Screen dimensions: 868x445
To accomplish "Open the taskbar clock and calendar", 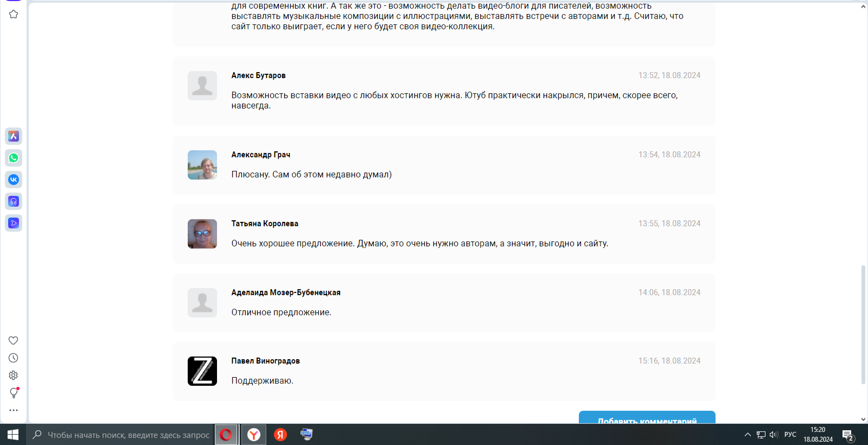I will pyautogui.click(x=818, y=435).
